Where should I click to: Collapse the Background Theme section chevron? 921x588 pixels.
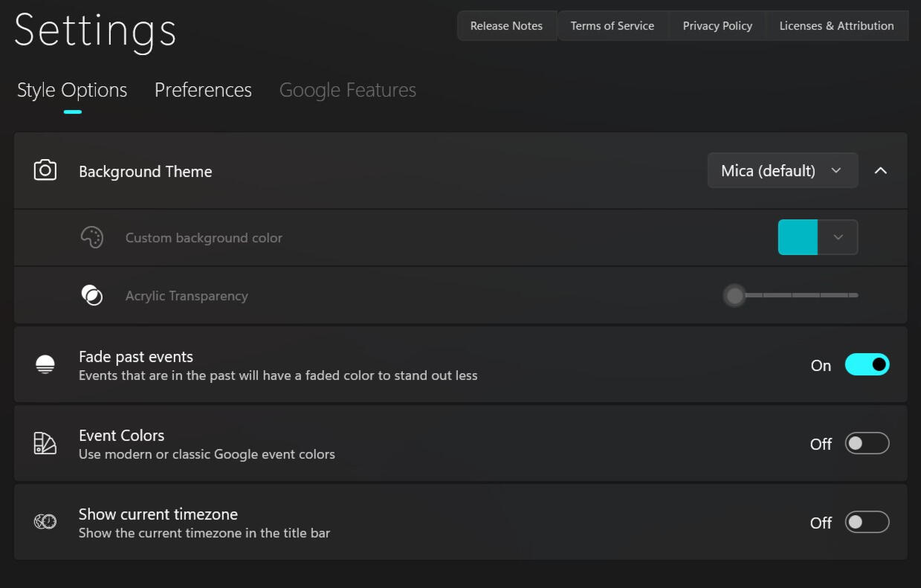(881, 171)
